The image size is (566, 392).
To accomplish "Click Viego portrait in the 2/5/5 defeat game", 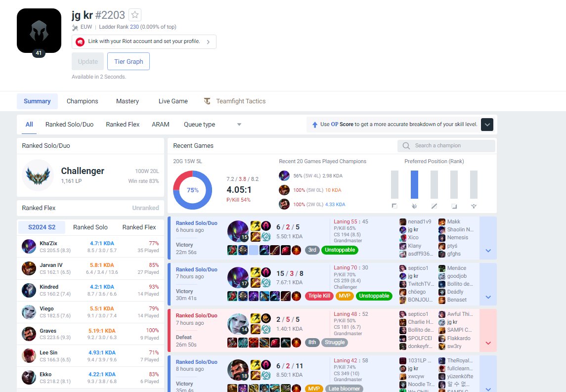I will tap(238, 323).
